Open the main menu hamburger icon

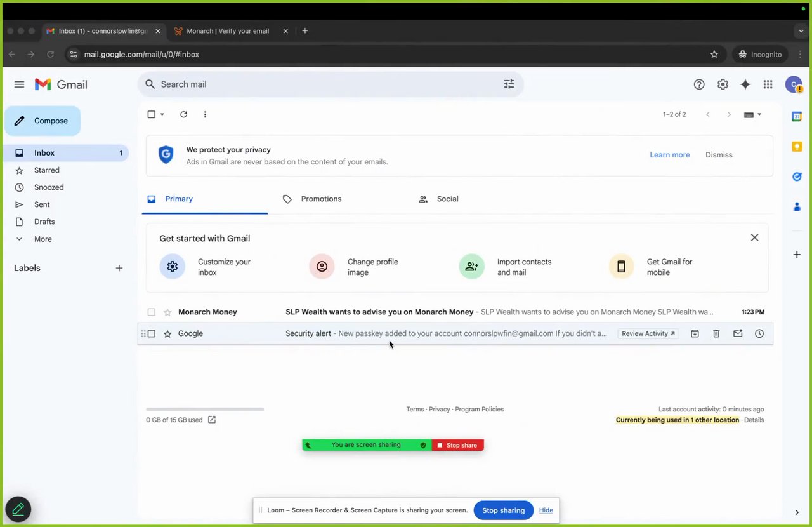coord(19,84)
